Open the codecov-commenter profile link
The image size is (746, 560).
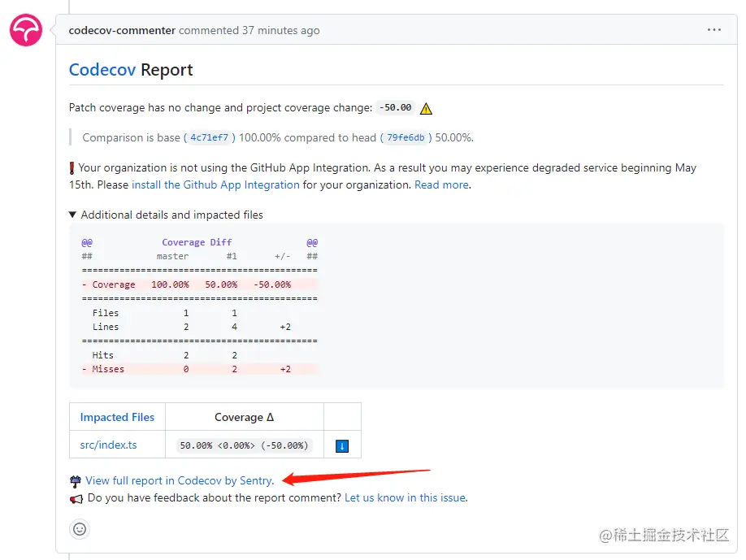(x=122, y=30)
